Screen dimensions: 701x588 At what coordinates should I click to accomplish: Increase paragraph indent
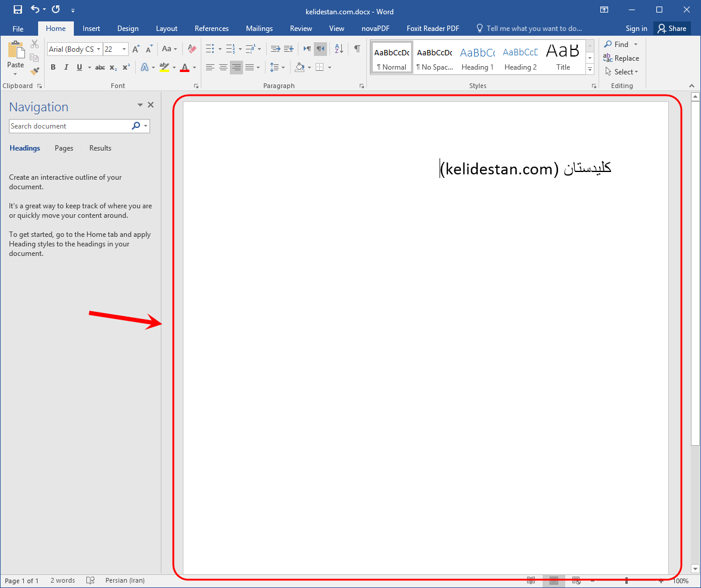(x=289, y=49)
